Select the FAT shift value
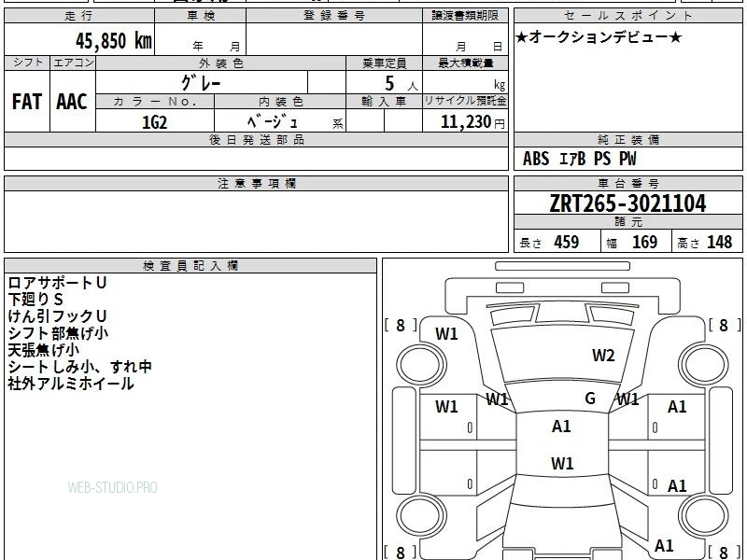This screenshot has height=560, width=747. click(27, 102)
